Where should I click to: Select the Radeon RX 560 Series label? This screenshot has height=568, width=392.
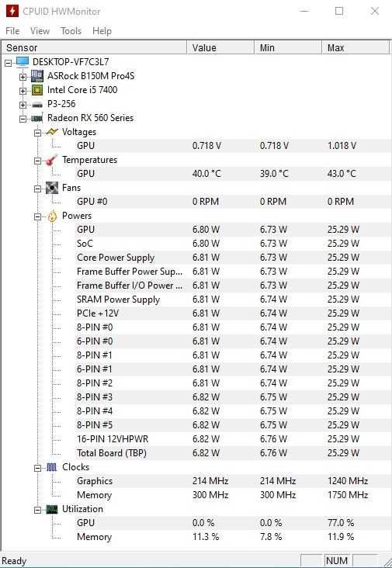pyautogui.click(x=90, y=118)
